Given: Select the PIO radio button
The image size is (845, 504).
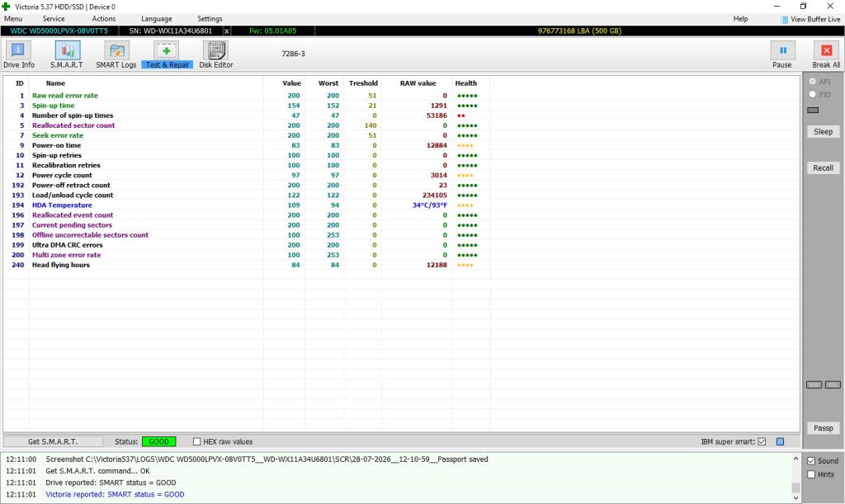Looking at the screenshot, I should click(813, 94).
